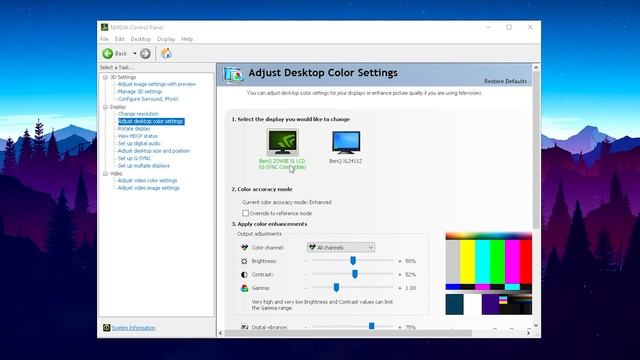Click the Digital vibrance icon

pos(244,327)
